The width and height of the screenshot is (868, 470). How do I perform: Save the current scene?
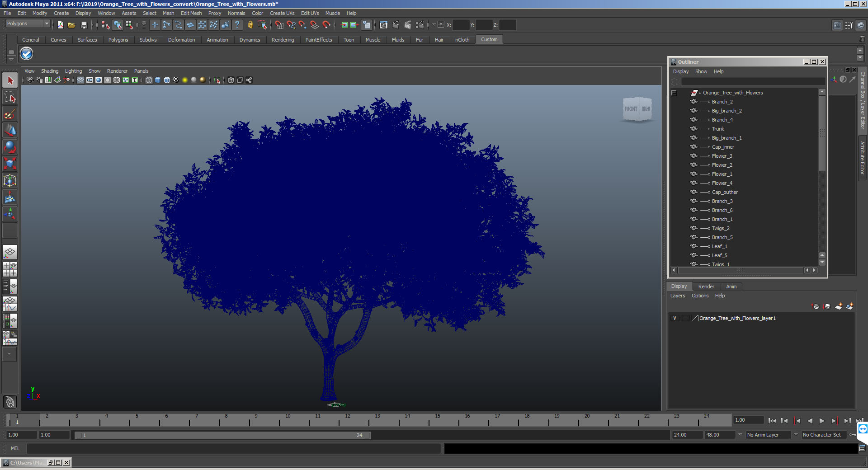pyautogui.click(x=84, y=25)
